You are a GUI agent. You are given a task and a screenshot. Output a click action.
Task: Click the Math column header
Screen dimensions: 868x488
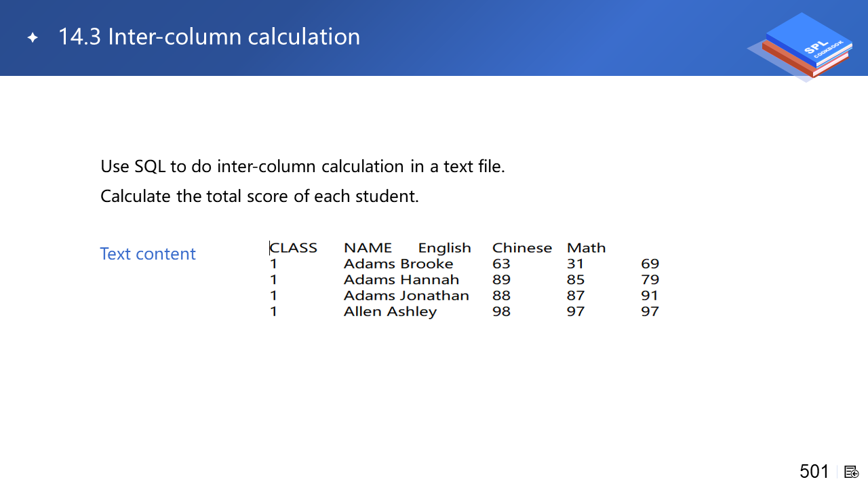pos(586,248)
